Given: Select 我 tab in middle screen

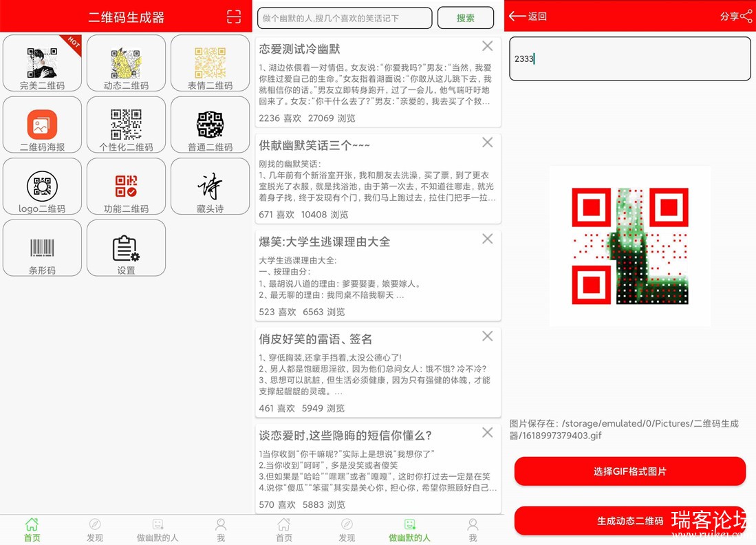Looking at the screenshot, I should click(473, 530).
